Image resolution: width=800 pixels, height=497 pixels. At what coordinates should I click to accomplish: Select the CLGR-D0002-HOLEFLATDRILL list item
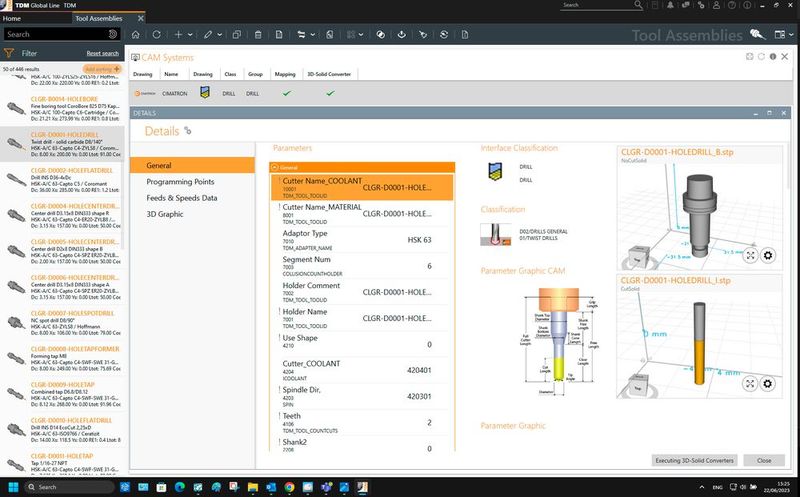[x=62, y=180]
